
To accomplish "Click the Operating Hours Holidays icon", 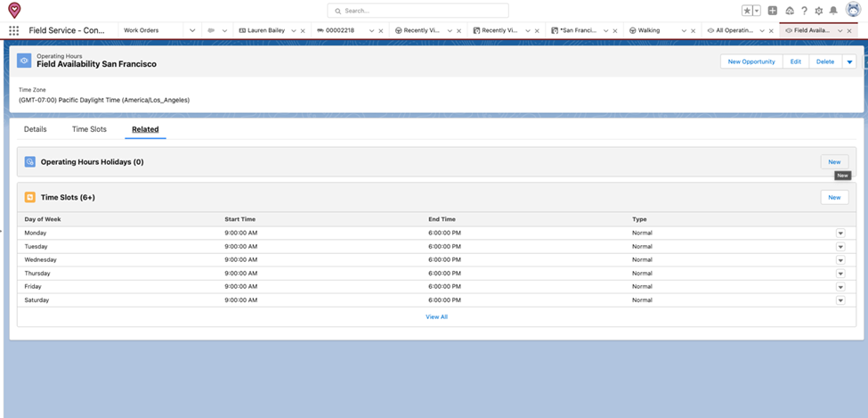I will (x=30, y=162).
